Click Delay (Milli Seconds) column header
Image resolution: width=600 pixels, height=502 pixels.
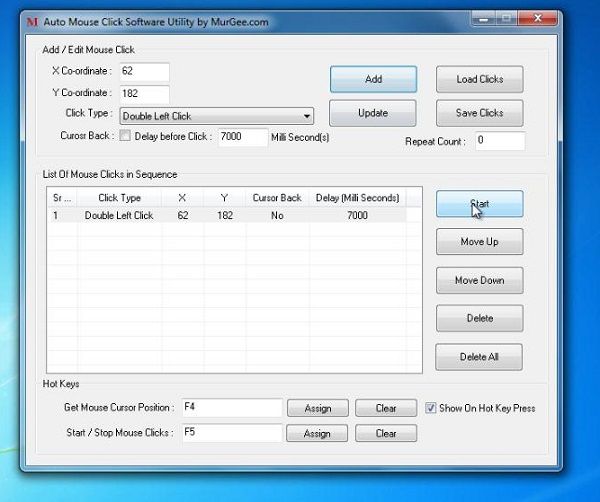tap(357, 198)
